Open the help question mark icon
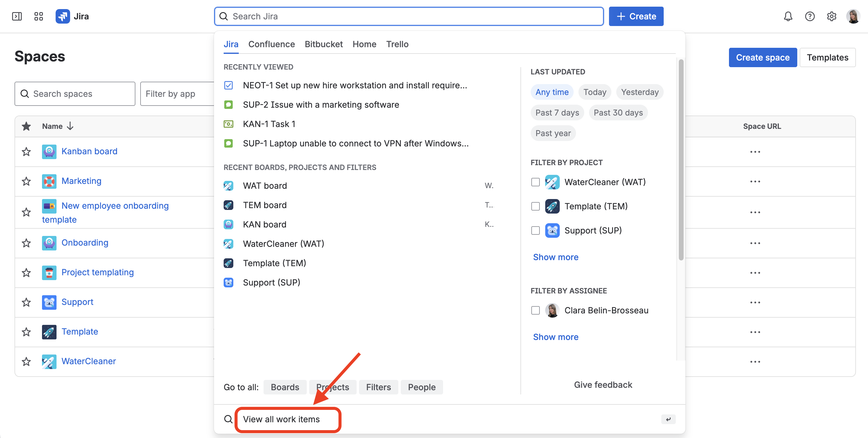This screenshot has width=868, height=438. click(x=810, y=16)
